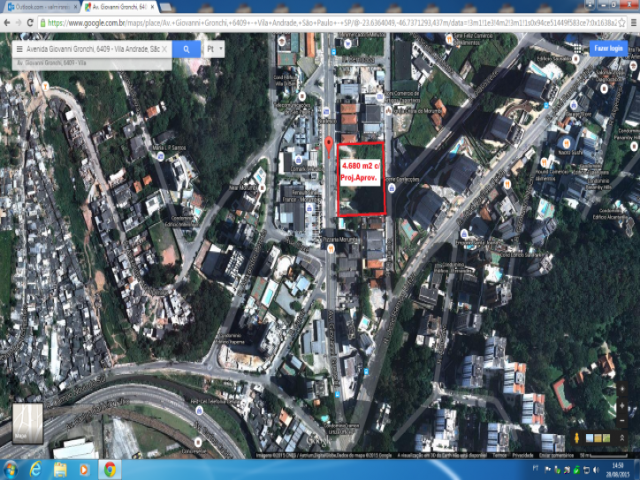Bookmark this page with the star icon
This screenshot has height=480, width=640.
pyautogui.click(x=622, y=23)
